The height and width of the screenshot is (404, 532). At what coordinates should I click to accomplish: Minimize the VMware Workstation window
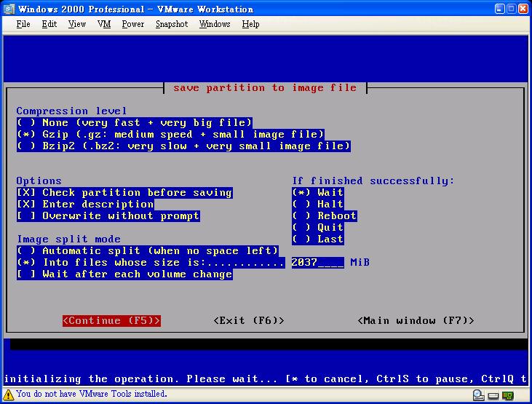[x=500, y=9]
